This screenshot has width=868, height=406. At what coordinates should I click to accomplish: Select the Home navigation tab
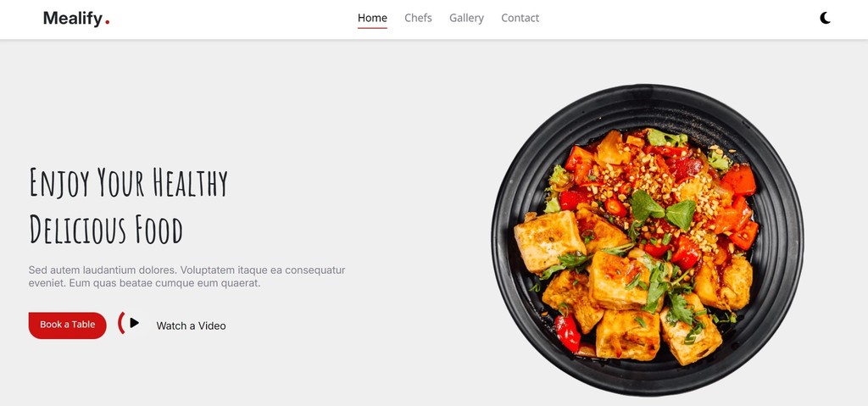point(372,19)
